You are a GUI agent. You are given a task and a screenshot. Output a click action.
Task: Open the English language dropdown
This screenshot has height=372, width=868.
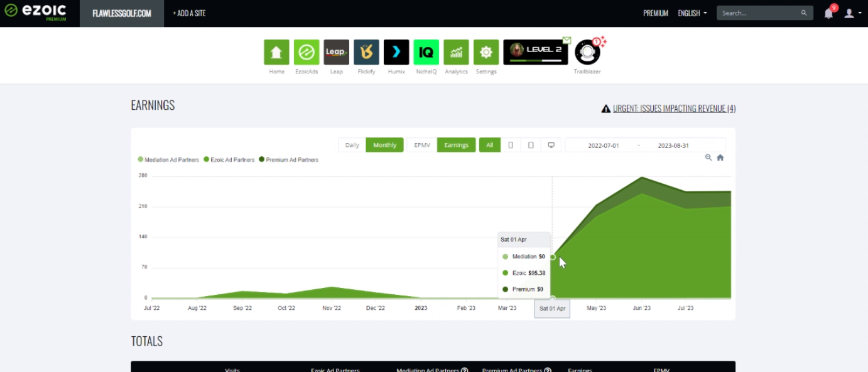point(692,13)
